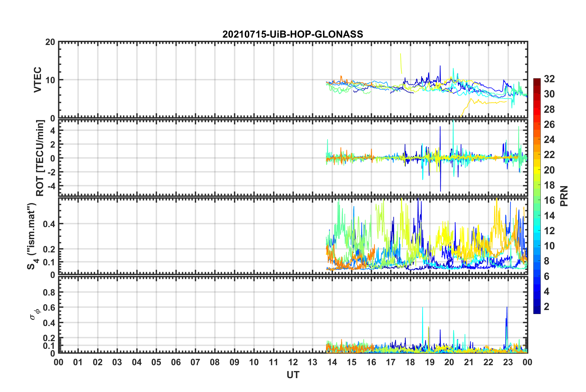Viewport: 586px width, 392px height.
Task: Click colorbar tick value 22
Action: pyautogui.click(x=549, y=155)
